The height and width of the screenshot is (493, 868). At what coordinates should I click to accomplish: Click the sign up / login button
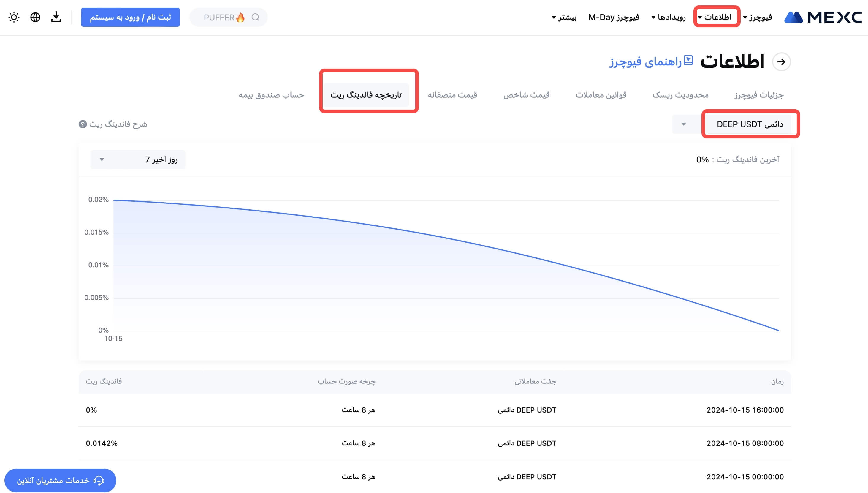(x=130, y=17)
